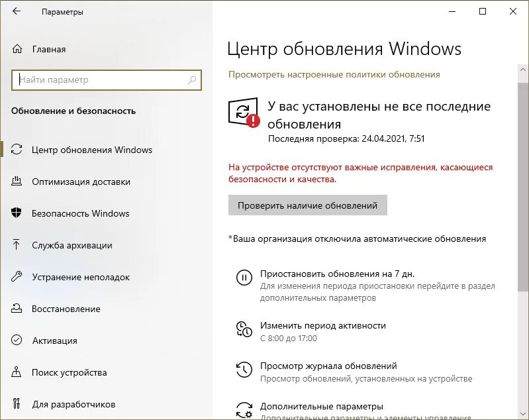Click Проверить наличие обновлений button
The image size is (529, 420).
308,205
